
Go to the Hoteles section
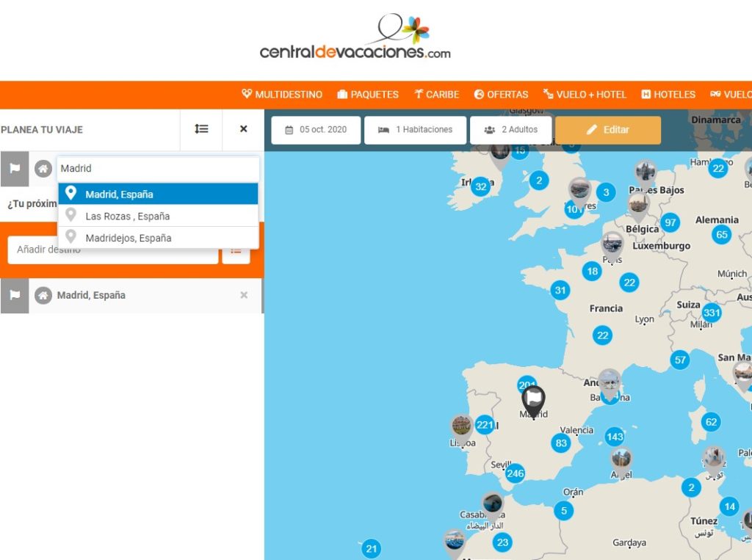(x=668, y=95)
